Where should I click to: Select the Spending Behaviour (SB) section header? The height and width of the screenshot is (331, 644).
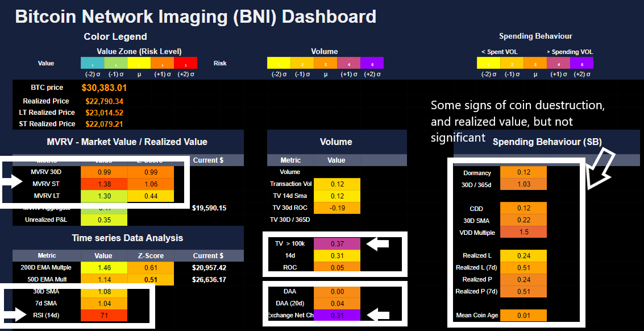[547, 142]
